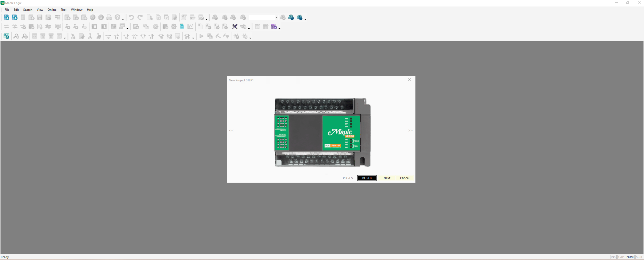Image resolution: width=644 pixels, height=260 pixels.
Task: Click the monitor screen toolbar icon
Action: 58,27
